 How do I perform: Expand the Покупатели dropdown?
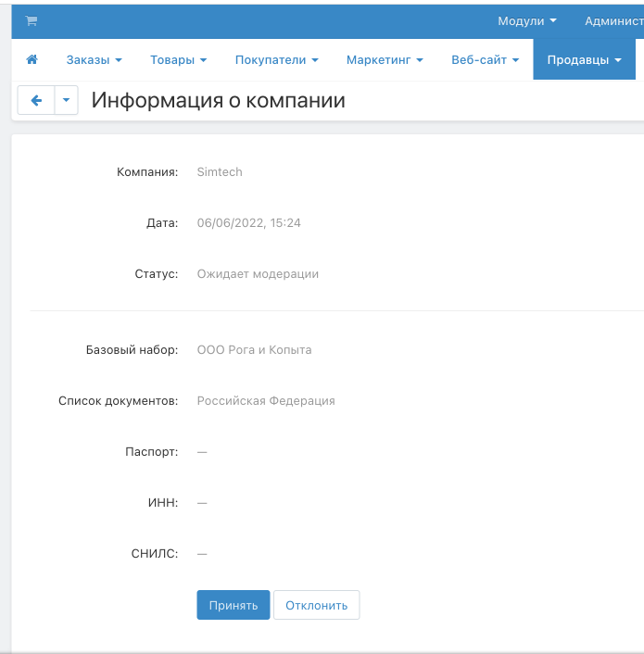(x=276, y=60)
